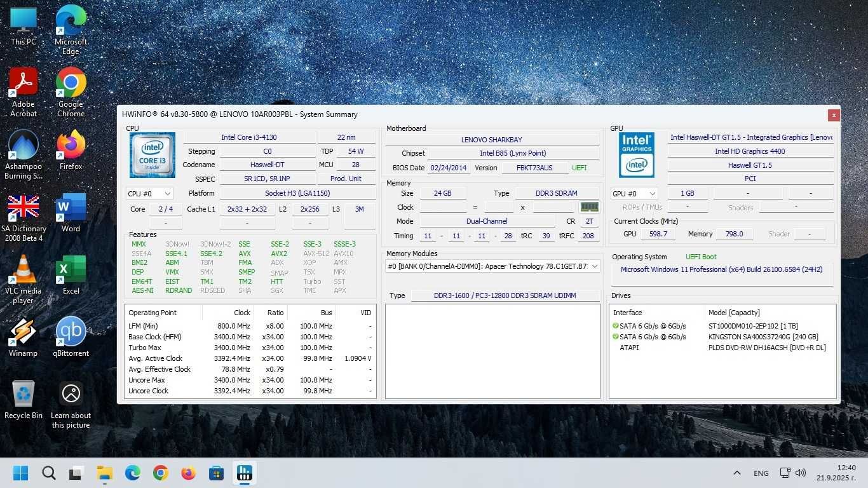Open qBittorrent desktop shortcut
868x488 pixels.
[x=71, y=337]
